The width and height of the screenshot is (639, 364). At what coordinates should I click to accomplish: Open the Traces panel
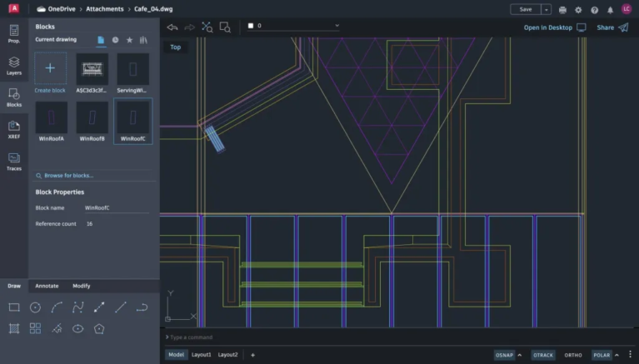[14, 162]
